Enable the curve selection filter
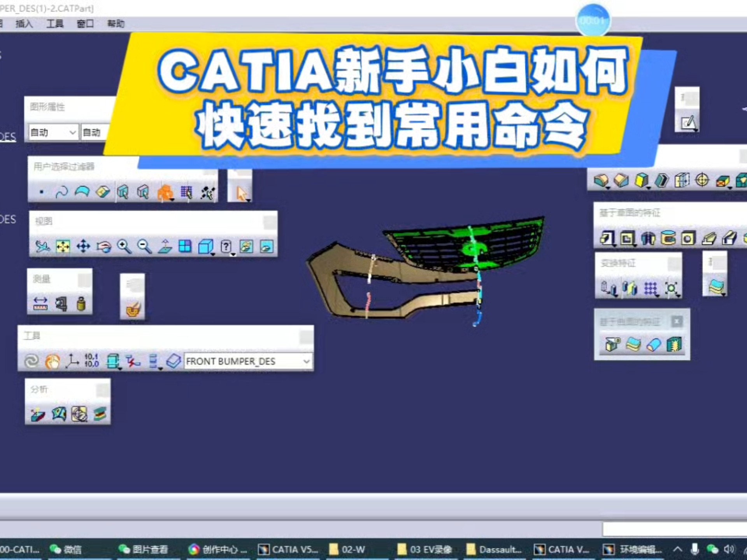This screenshot has width=747, height=560. coord(61,192)
